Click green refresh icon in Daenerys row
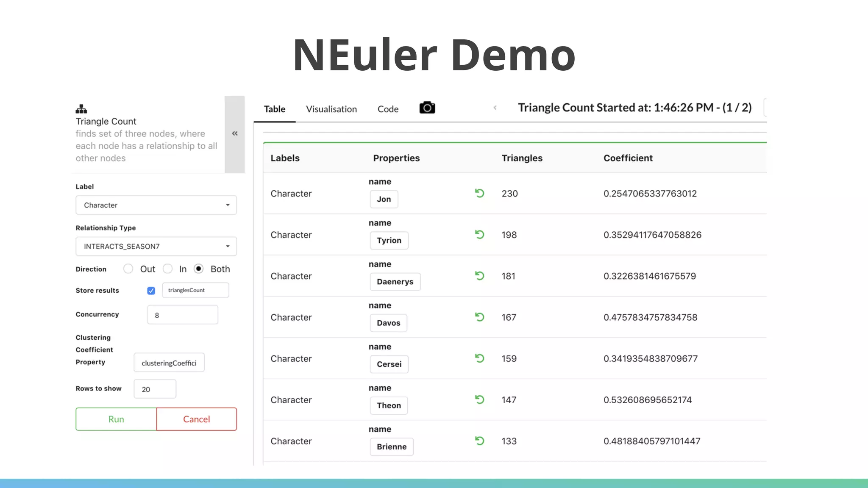This screenshot has height=488, width=868. 479,276
